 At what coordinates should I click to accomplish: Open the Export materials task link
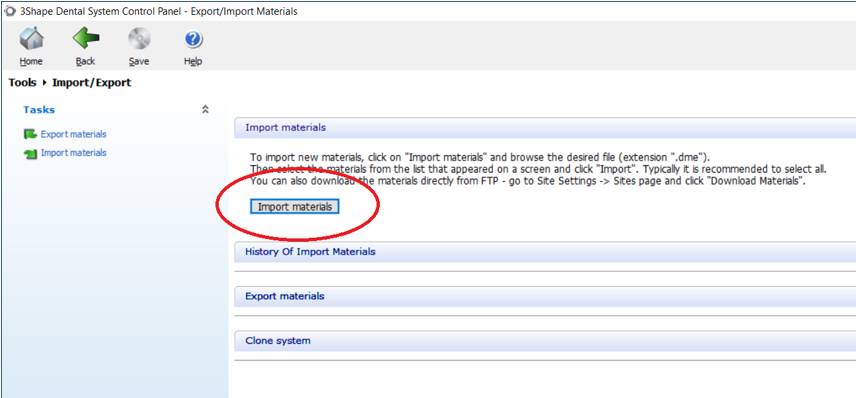[73, 134]
